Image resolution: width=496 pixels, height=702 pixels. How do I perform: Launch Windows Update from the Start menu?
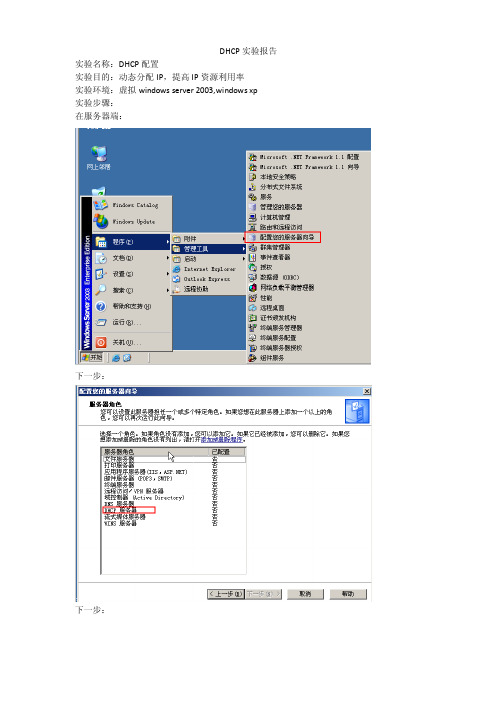[132, 221]
